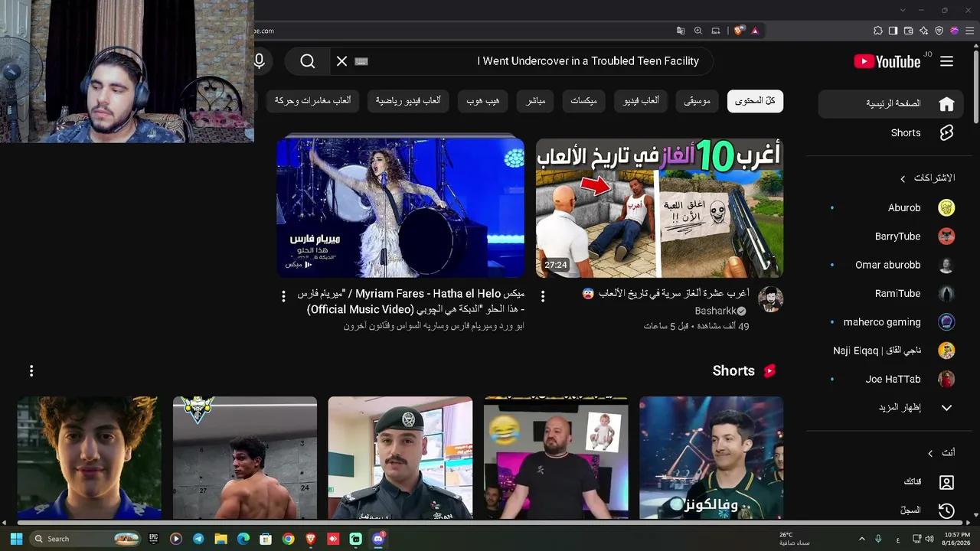Screen dimensions: 980x551
Task: Click the zoom magnifier in address bar
Action: point(698,31)
